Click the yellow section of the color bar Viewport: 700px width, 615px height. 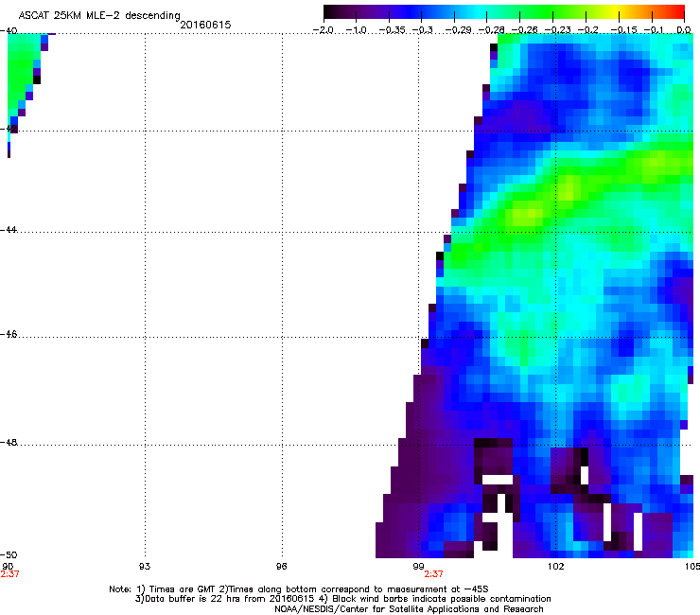tap(615, 11)
